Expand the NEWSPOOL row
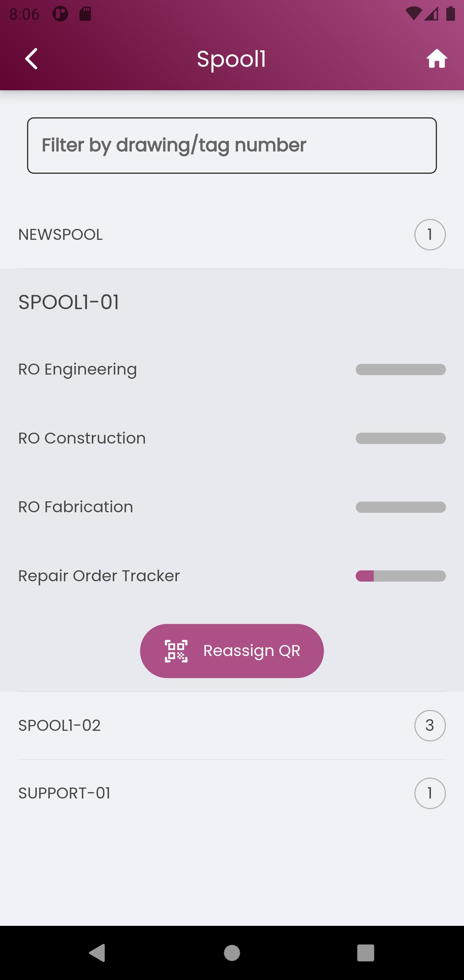The width and height of the screenshot is (464, 980). (x=232, y=235)
